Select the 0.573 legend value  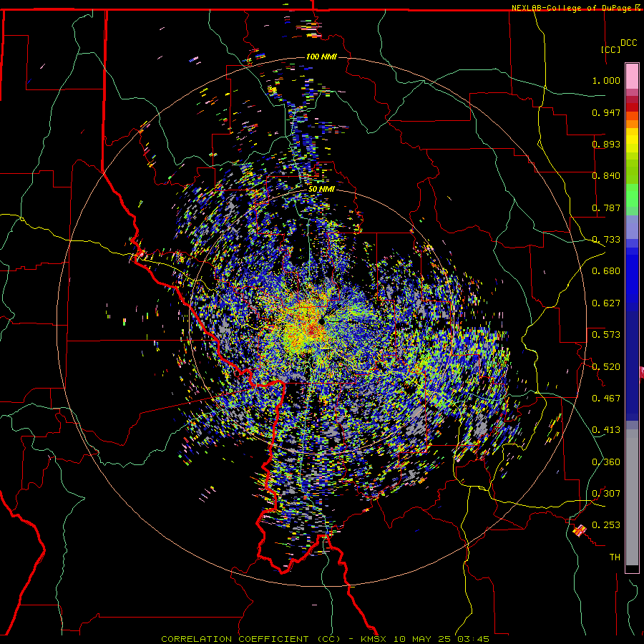(x=606, y=335)
